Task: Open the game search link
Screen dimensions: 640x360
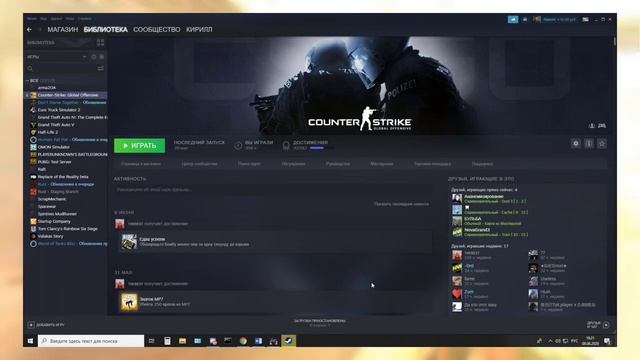Action: (x=249, y=164)
